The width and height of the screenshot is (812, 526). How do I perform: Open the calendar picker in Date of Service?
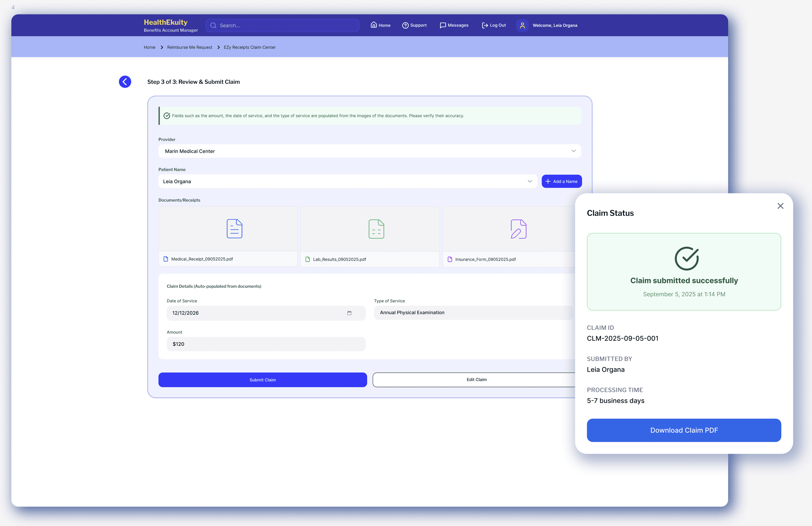coord(349,313)
